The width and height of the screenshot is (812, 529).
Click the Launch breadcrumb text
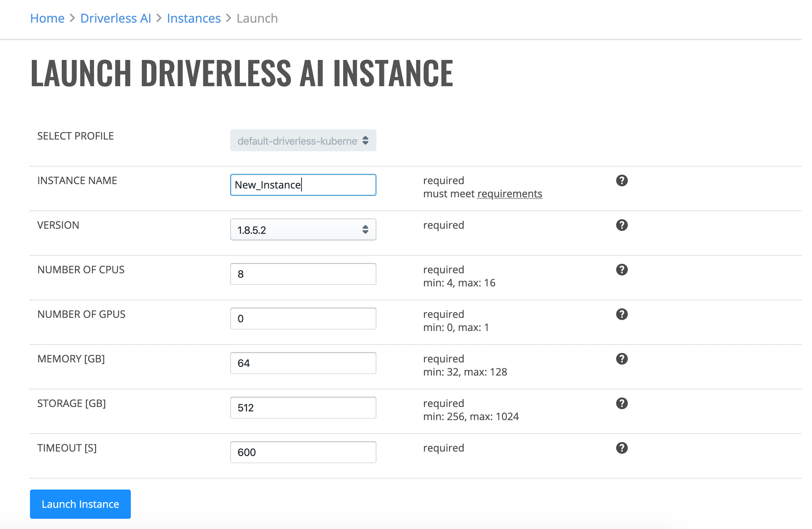click(x=257, y=18)
